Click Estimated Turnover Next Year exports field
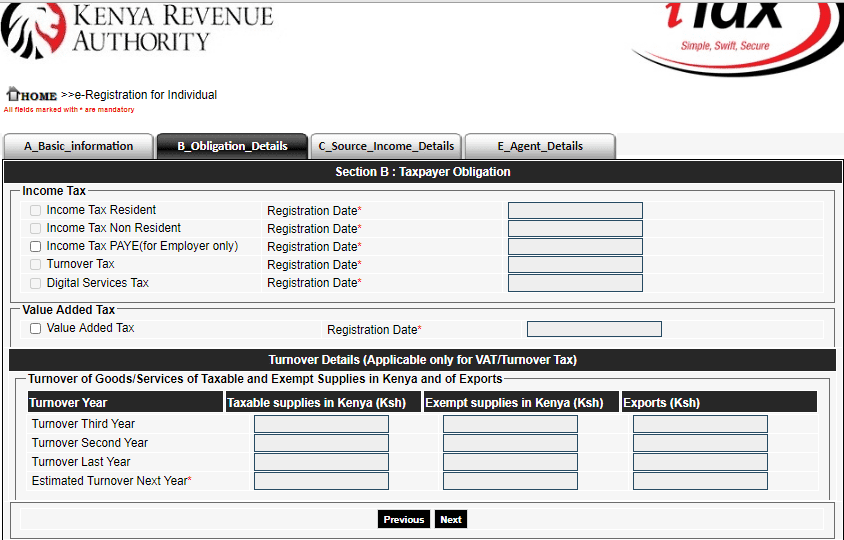This screenshot has width=844, height=540. tap(700, 481)
